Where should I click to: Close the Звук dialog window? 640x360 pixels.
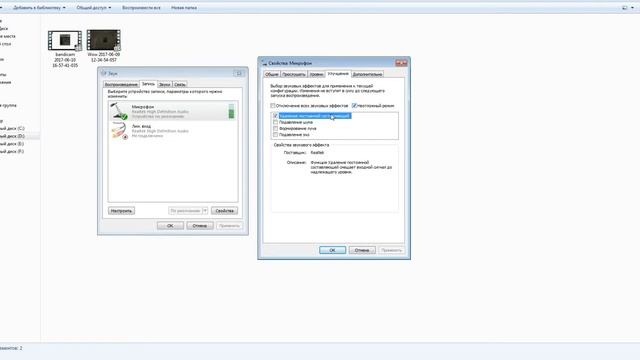[x=239, y=73]
